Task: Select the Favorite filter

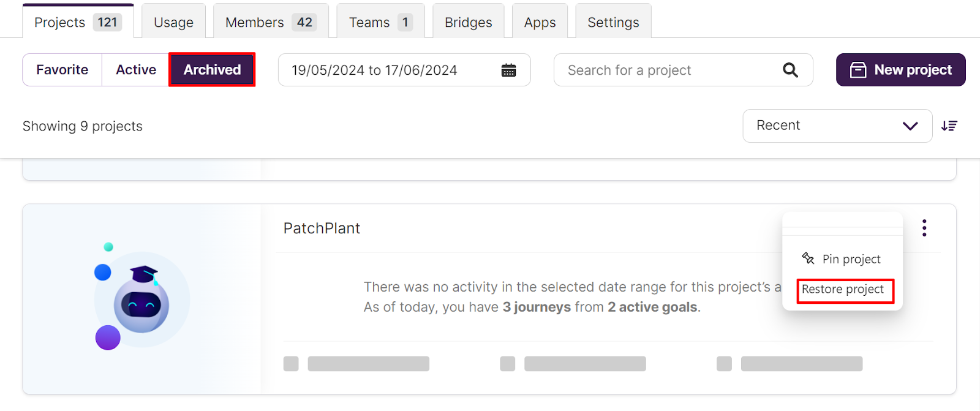Action: point(62,70)
